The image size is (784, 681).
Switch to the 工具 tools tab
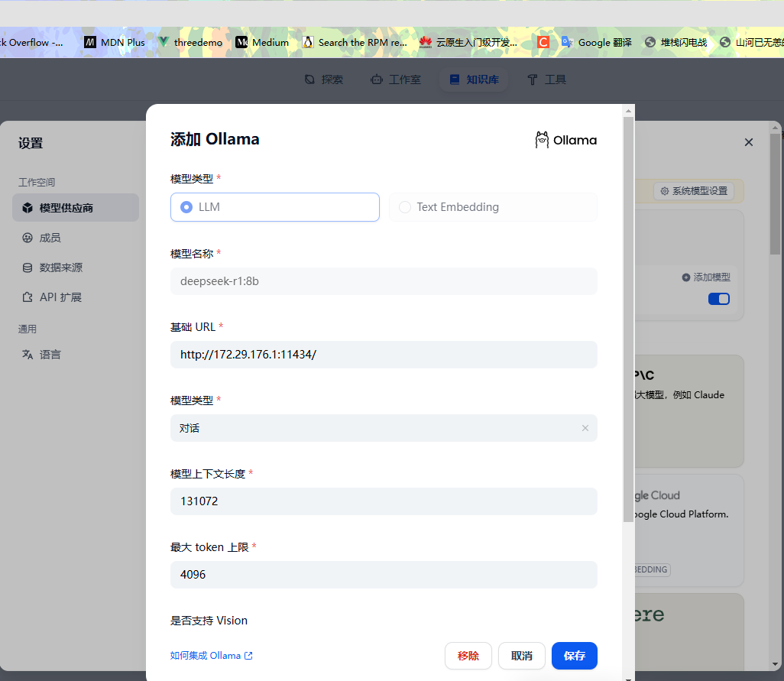tap(546, 79)
